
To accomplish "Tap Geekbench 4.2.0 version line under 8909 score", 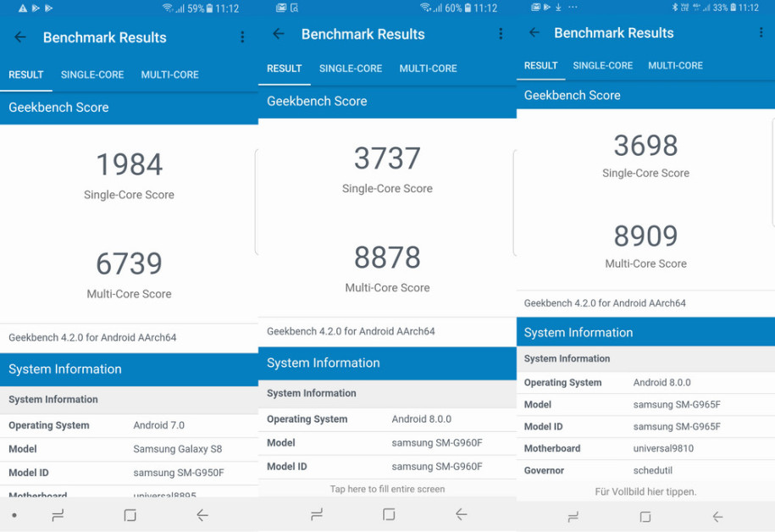I will (x=605, y=303).
